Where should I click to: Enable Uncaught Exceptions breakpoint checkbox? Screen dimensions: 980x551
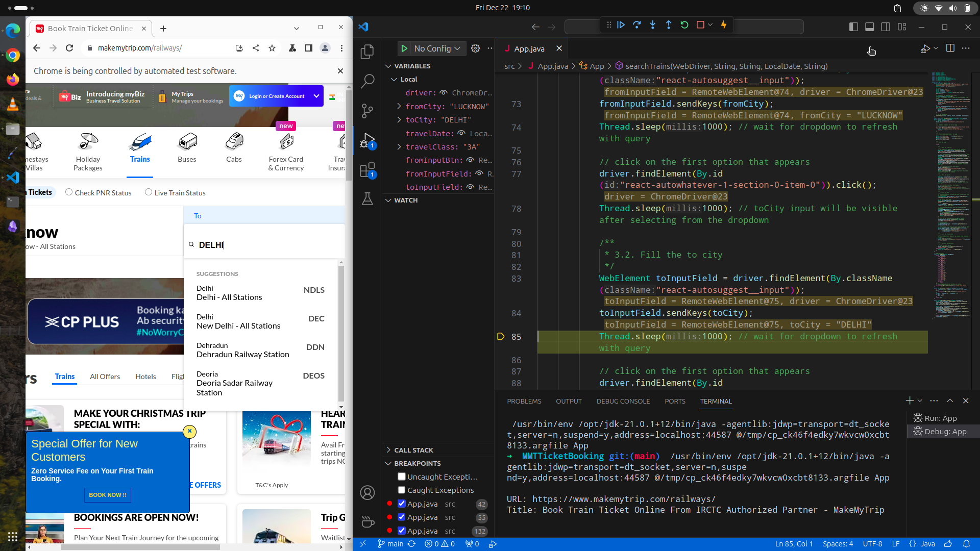click(402, 477)
